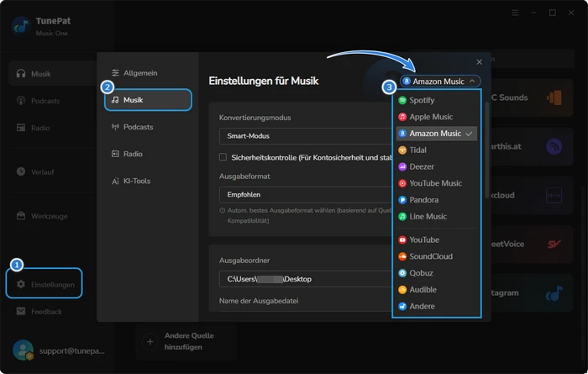Choose Apple Music from the service list
Screen dimensions: 588x374
[x=437, y=117]
